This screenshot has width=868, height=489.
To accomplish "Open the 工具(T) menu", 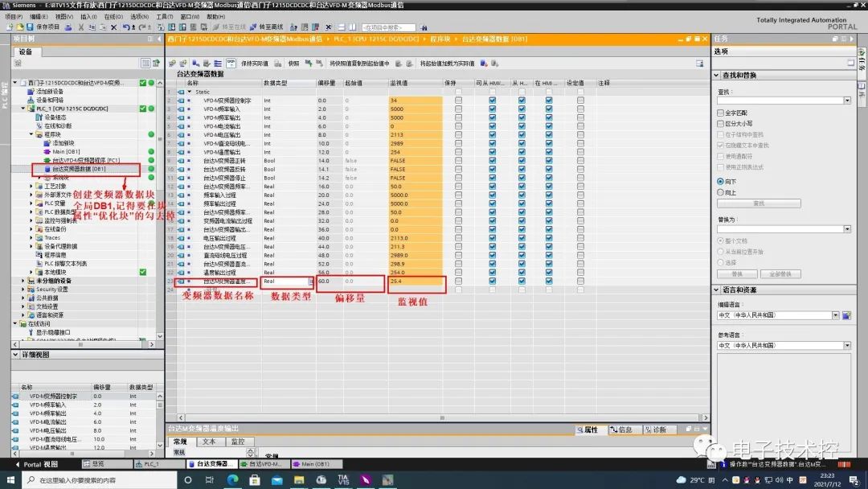I will (x=165, y=17).
